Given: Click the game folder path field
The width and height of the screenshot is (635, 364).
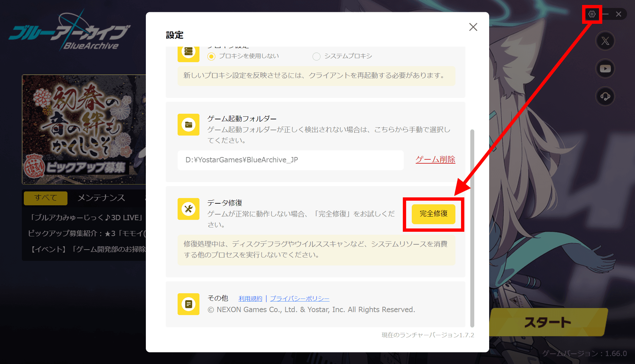Looking at the screenshot, I should click(x=291, y=160).
